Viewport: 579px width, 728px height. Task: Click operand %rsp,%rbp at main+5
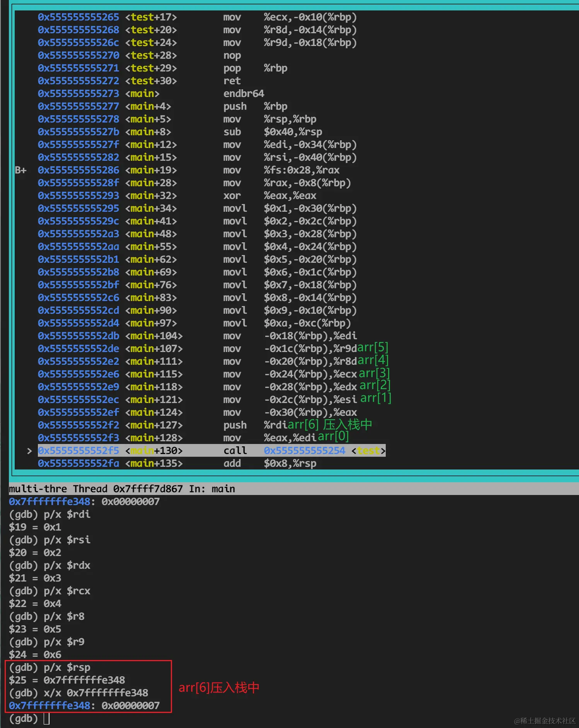tap(290, 119)
